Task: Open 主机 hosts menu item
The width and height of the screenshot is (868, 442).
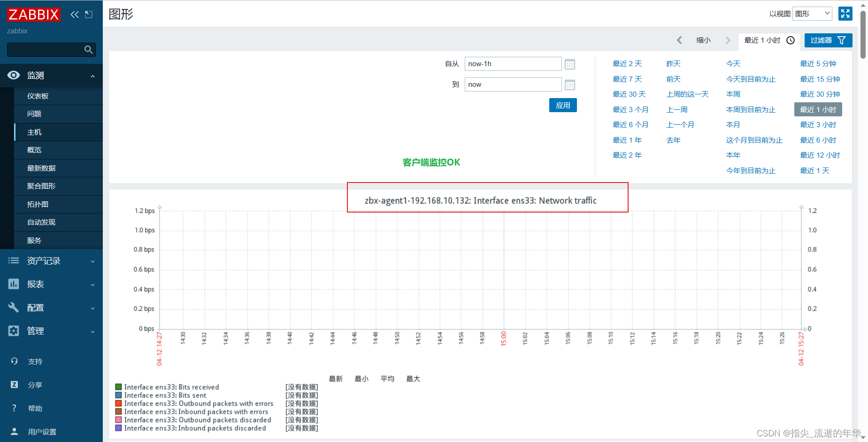Action: point(59,132)
